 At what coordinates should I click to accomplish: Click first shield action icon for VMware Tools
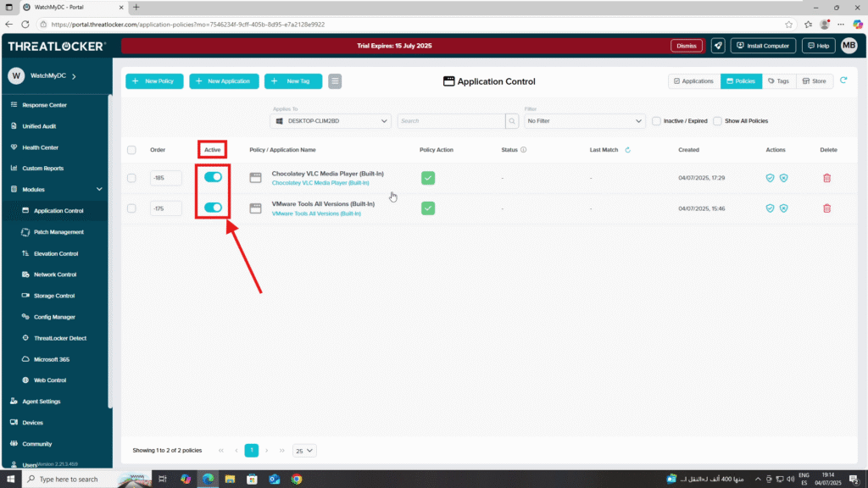770,208
